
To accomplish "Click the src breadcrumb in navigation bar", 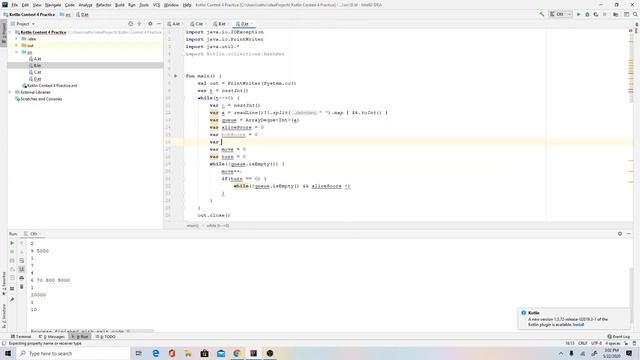I will (x=65, y=14).
